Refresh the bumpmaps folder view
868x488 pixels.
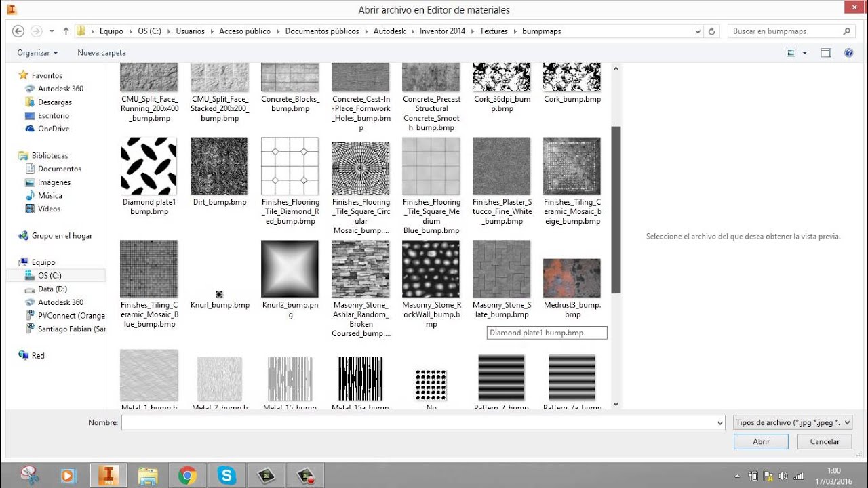712,31
